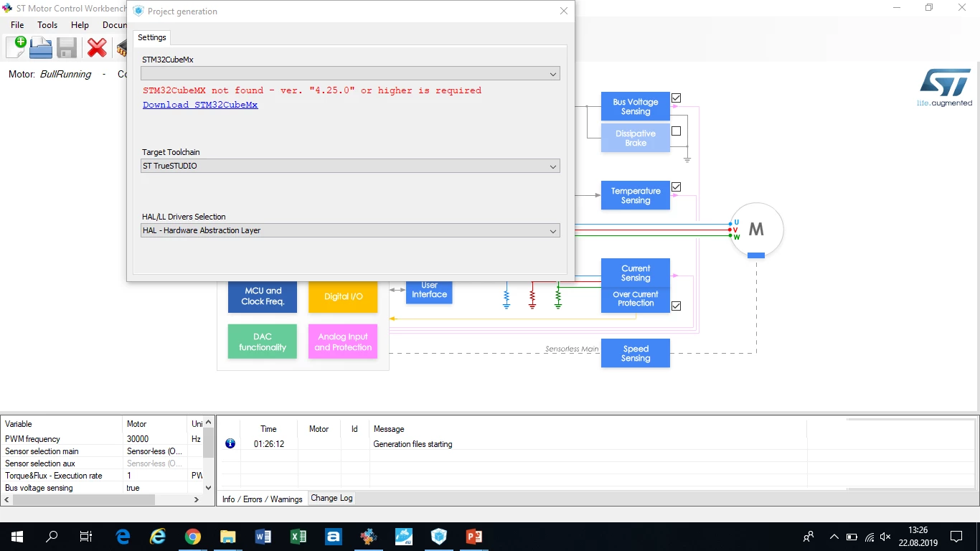This screenshot has width=980, height=551.
Task: Show hidden system tray icons
Action: [x=834, y=537]
